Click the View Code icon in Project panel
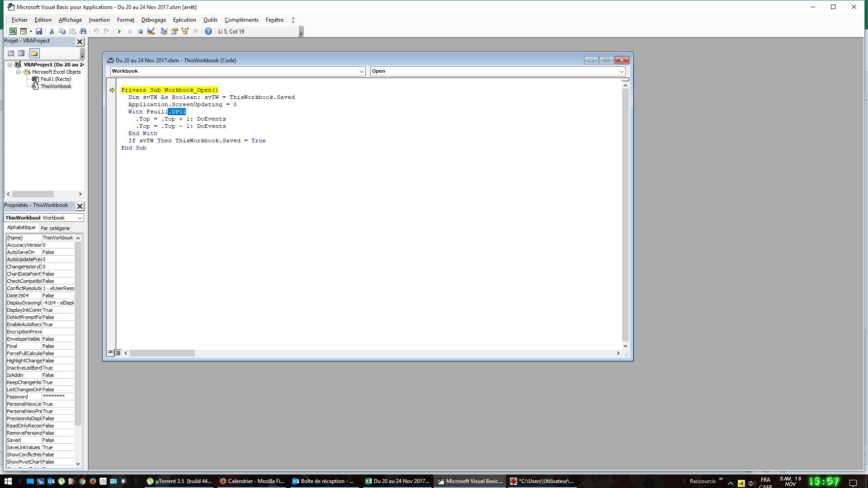 pos(11,53)
